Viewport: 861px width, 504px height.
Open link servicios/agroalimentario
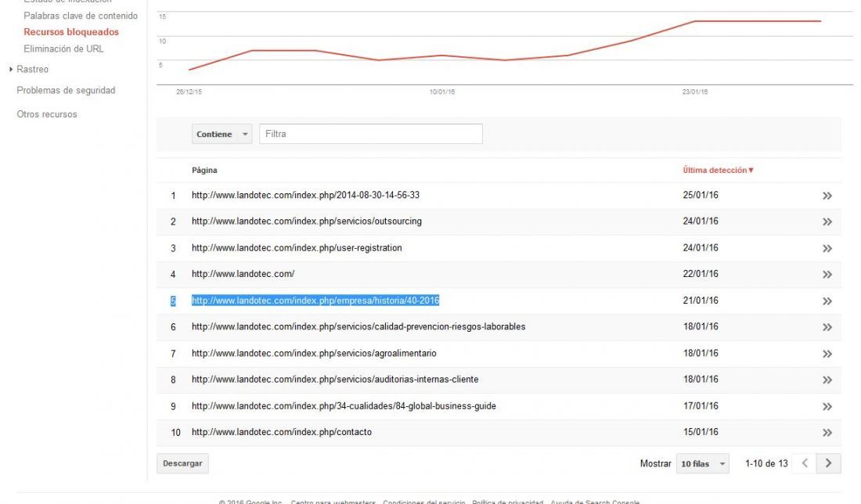pos(314,353)
